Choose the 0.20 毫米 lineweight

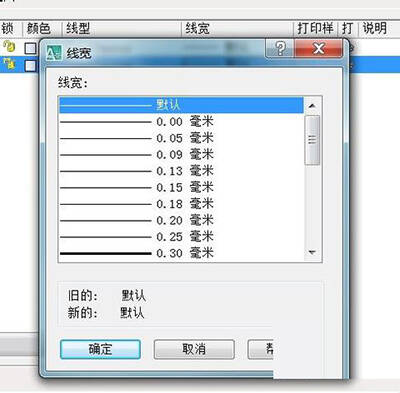click(181, 220)
